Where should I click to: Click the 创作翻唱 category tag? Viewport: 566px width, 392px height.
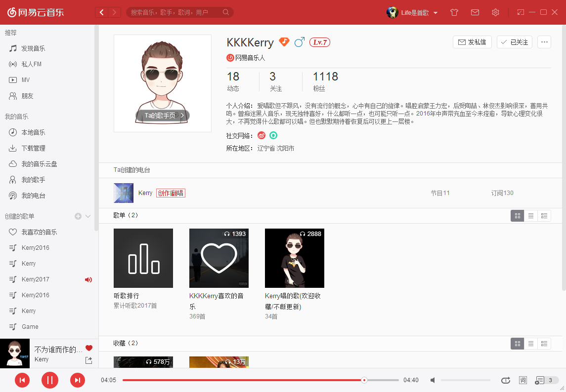pyautogui.click(x=171, y=194)
